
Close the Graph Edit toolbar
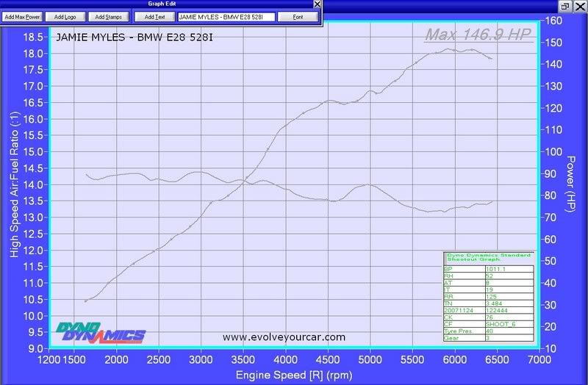(317, 4)
